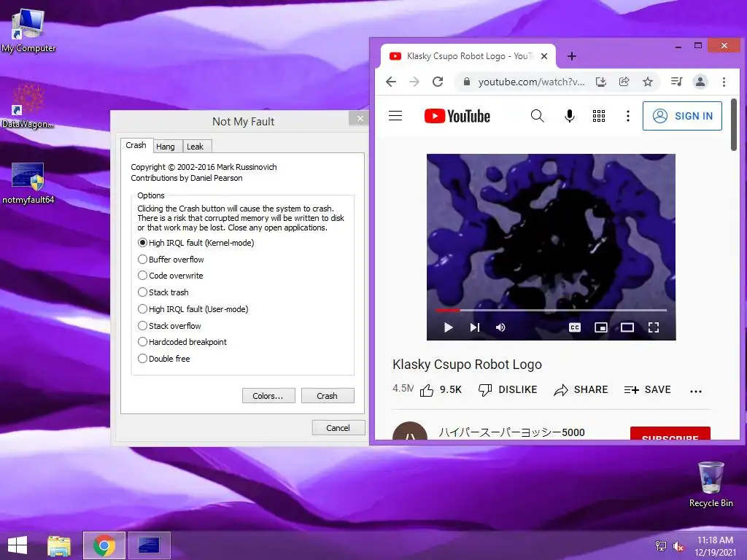
Task: Open the Windows Start menu
Action: point(18,545)
